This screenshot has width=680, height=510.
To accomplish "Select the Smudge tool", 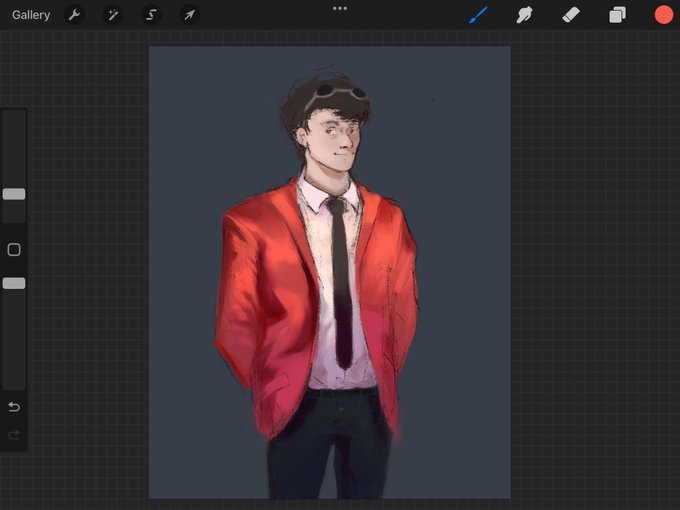I will pyautogui.click(x=524, y=15).
